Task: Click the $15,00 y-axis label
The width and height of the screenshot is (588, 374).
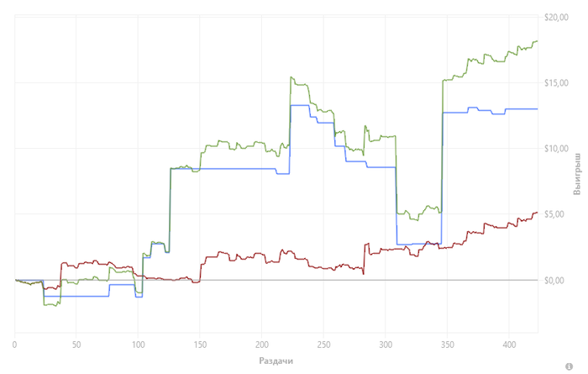Action: point(557,82)
